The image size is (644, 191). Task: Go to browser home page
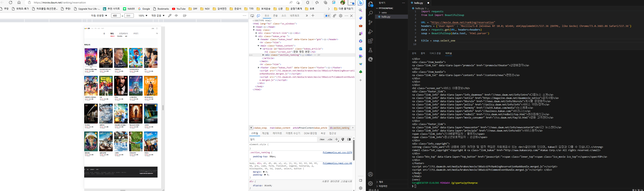point(19,2)
